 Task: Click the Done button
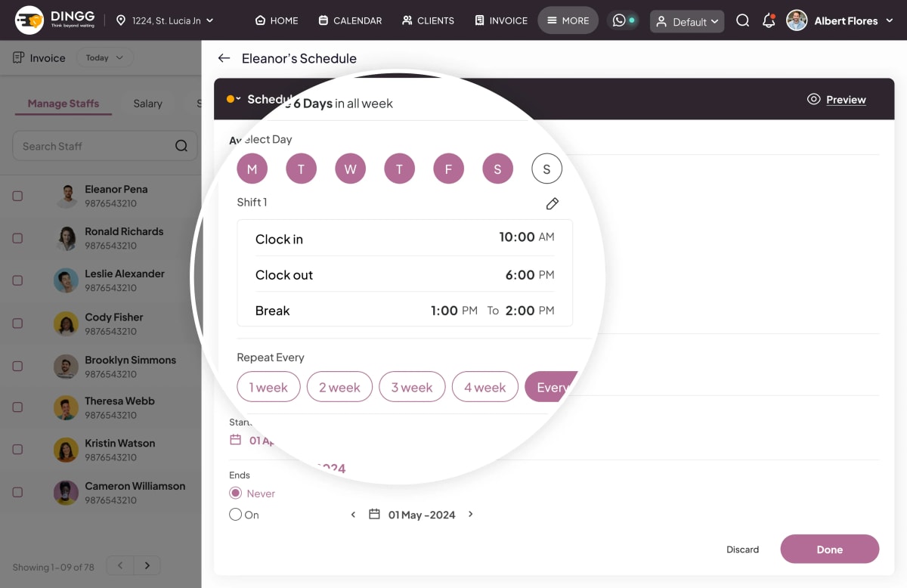pos(829,549)
